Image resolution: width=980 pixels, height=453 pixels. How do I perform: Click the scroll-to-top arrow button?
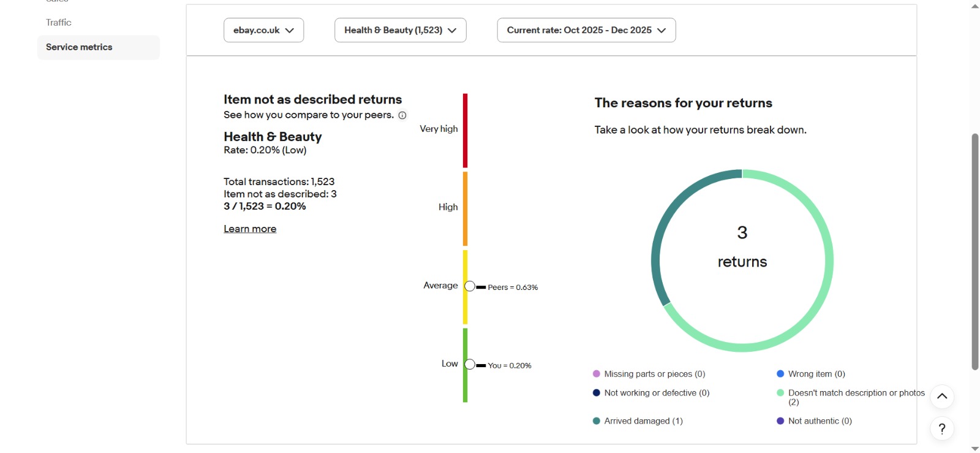coord(942,397)
